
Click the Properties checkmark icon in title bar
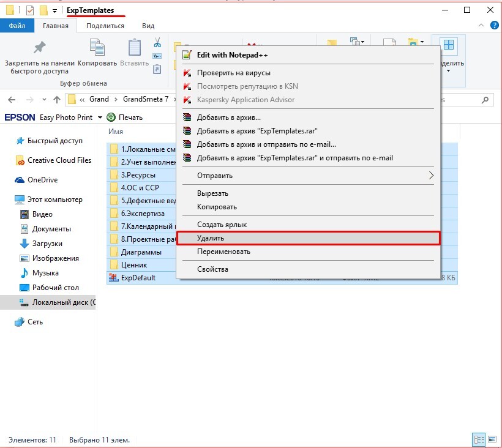click(x=30, y=10)
